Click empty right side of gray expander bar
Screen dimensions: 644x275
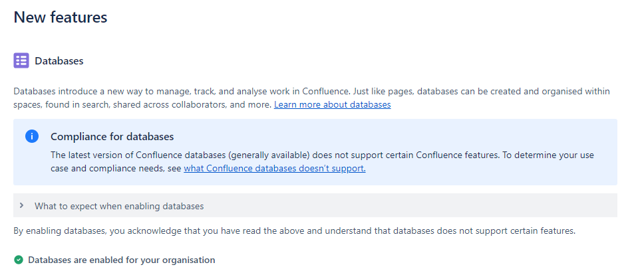[x=410, y=205]
